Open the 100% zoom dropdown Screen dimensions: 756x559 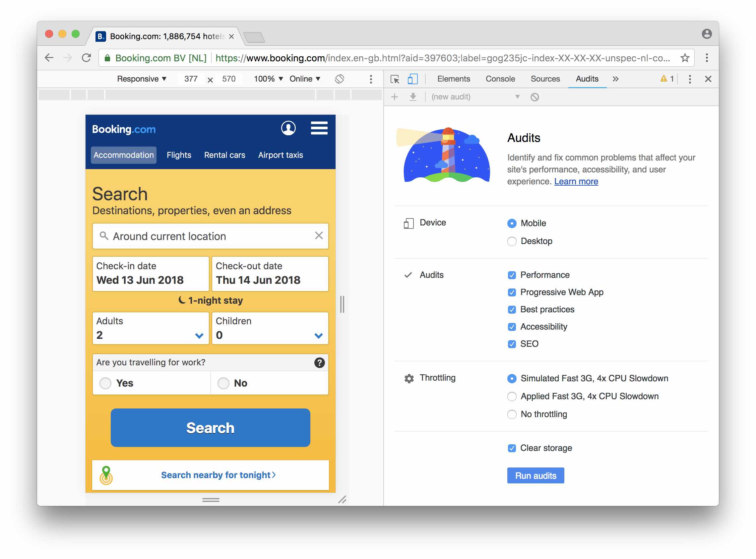click(x=268, y=79)
